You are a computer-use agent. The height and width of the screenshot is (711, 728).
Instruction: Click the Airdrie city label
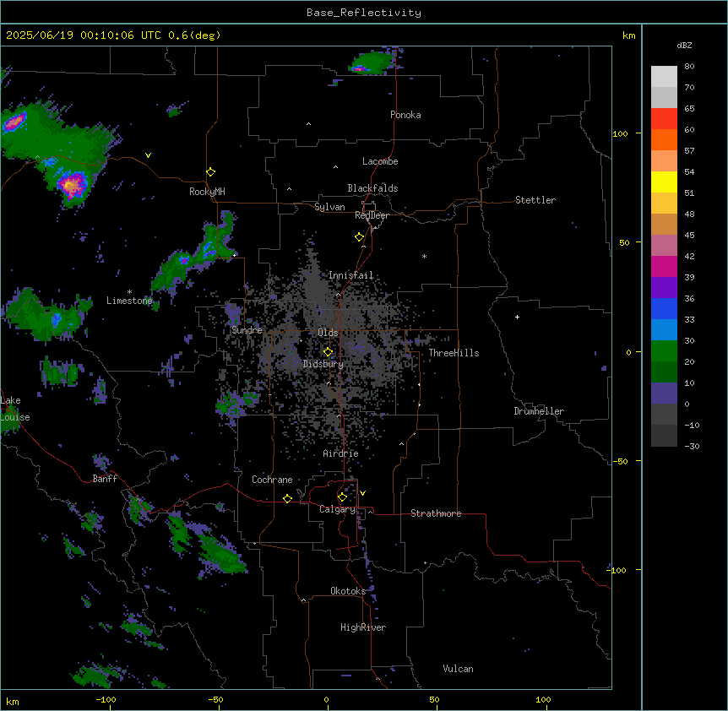coord(340,453)
